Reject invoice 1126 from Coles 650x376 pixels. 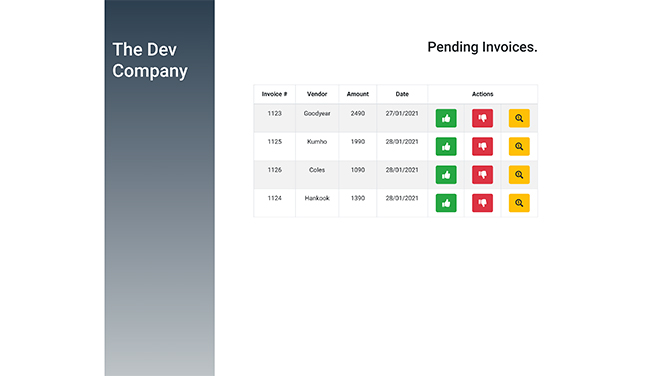pos(483,175)
